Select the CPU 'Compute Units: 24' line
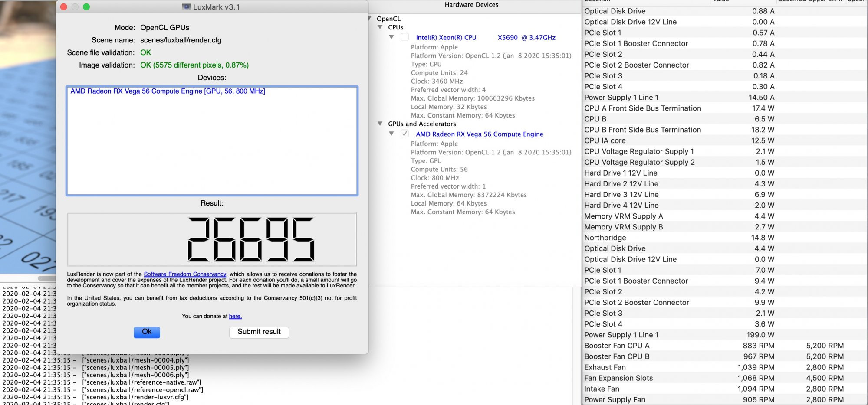 (x=439, y=73)
